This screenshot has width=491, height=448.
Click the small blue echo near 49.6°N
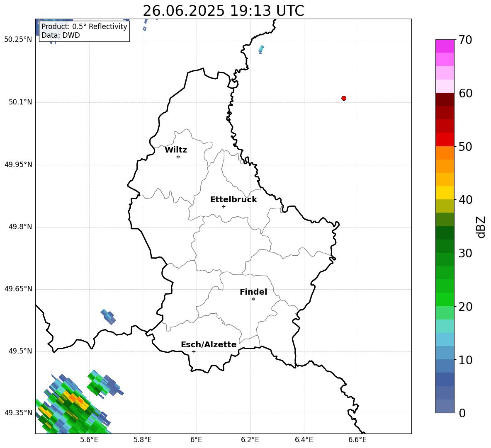[x=108, y=316]
